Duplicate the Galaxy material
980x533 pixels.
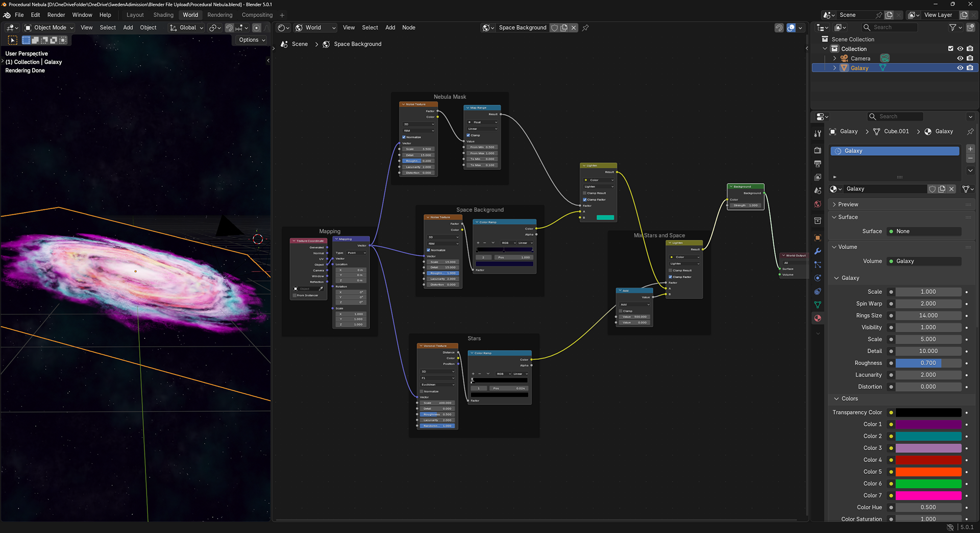[942, 189]
